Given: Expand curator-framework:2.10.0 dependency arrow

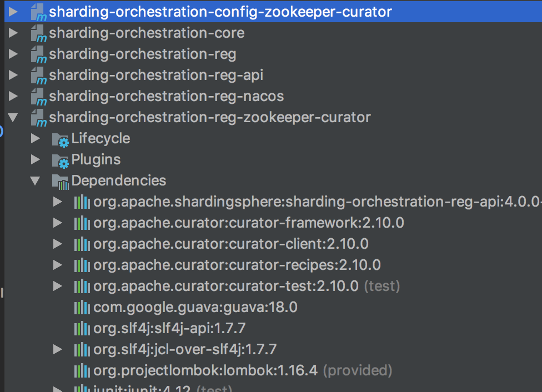Looking at the screenshot, I should coord(57,223).
